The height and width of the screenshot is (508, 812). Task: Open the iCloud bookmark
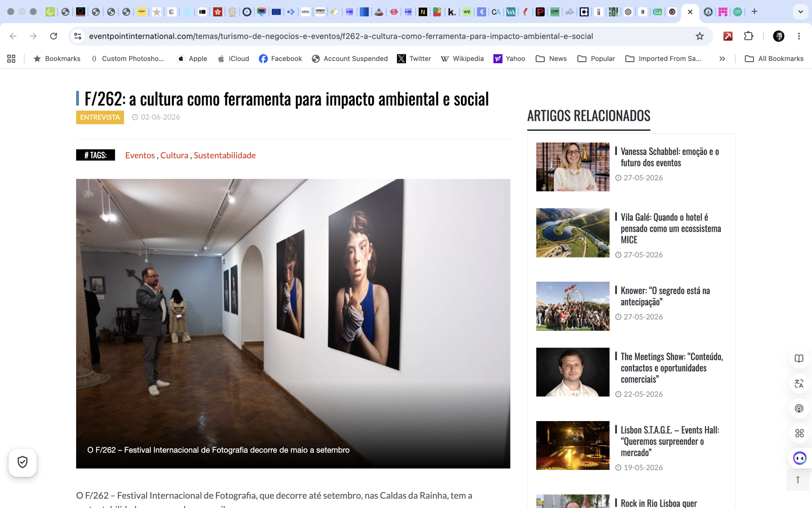coord(233,59)
